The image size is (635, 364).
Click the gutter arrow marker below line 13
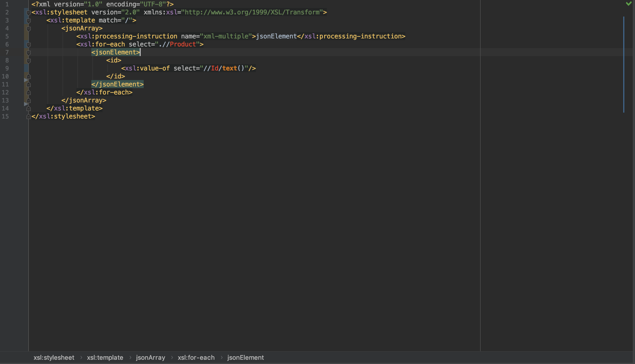tap(26, 104)
